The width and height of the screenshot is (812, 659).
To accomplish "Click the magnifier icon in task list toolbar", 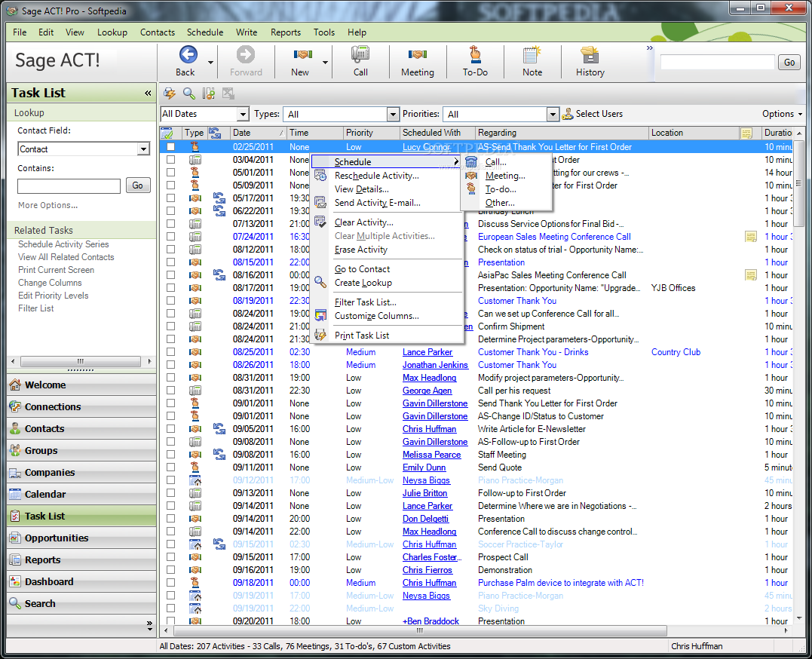I will click(x=189, y=93).
